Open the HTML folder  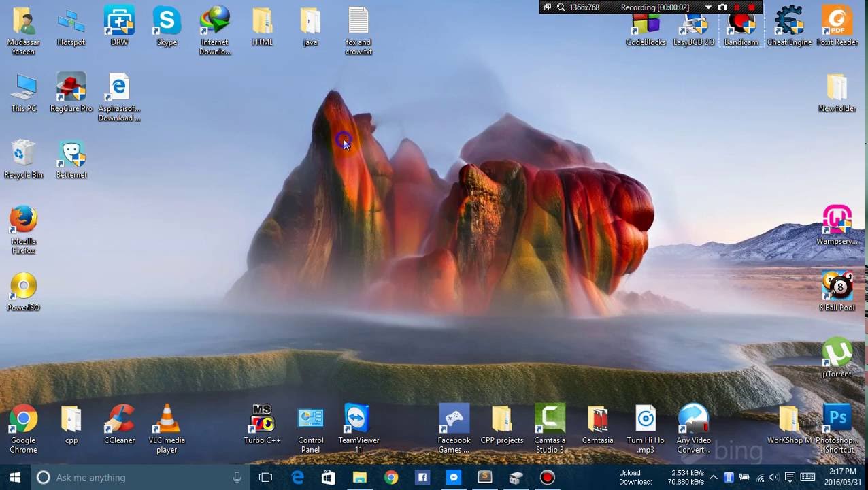point(263,27)
